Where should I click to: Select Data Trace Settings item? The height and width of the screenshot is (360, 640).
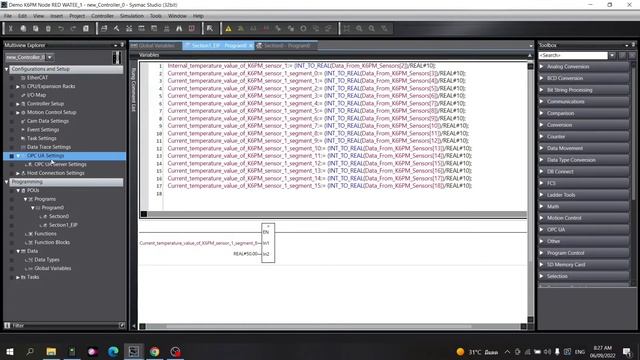(49, 147)
